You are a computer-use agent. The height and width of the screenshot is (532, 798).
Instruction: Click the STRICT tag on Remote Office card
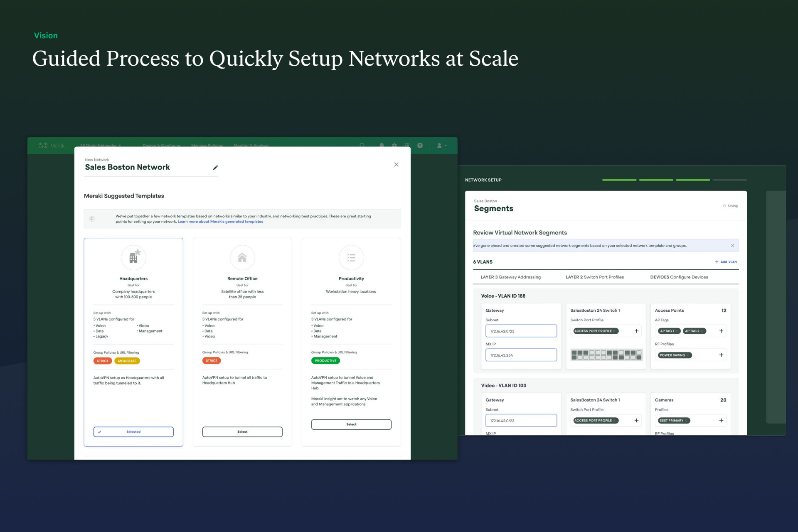(212, 361)
